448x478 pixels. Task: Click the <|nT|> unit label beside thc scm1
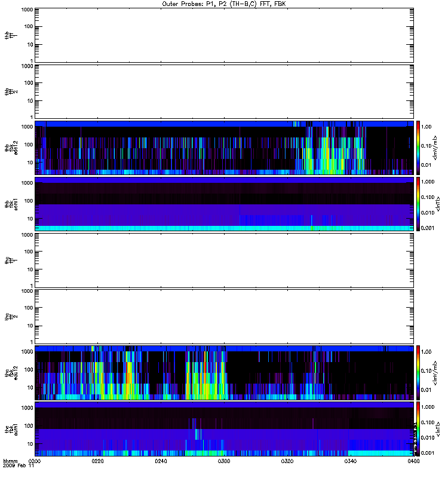pyautogui.click(x=438, y=429)
